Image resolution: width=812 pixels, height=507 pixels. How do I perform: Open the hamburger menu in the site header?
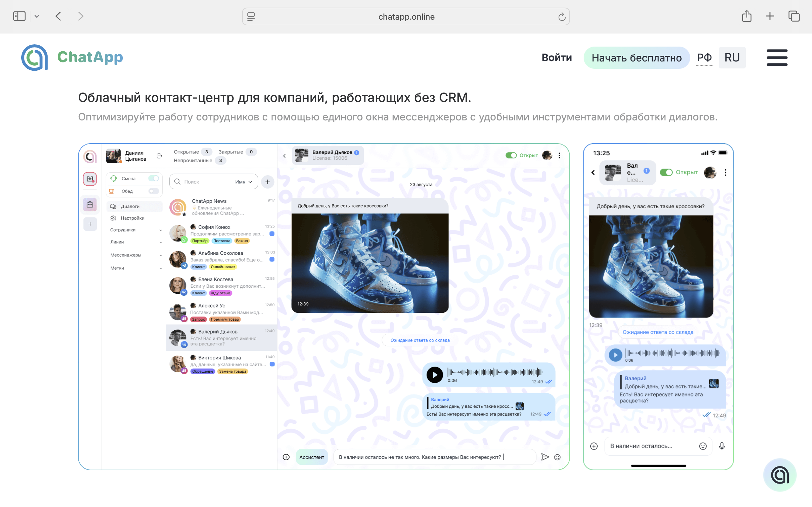777,58
